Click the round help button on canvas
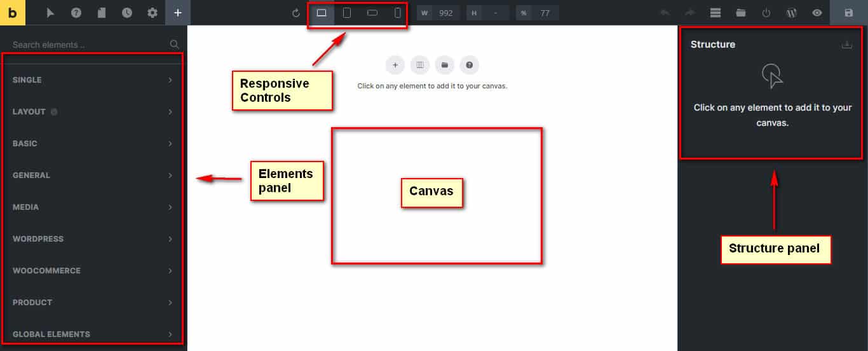This screenshot has width=868, height=351. click(469, 65)
